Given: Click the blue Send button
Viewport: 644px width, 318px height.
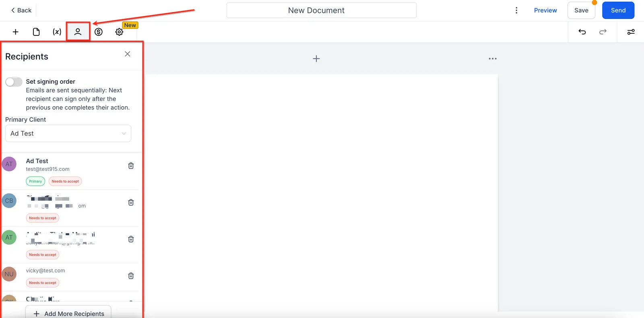Looking at the screenshot, I should coord(618,10).
